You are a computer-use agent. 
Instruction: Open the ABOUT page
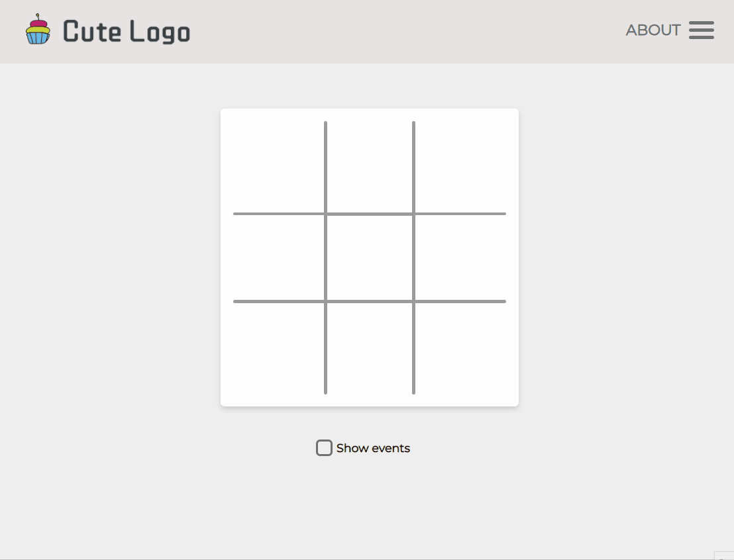click(x=653, y=30)
